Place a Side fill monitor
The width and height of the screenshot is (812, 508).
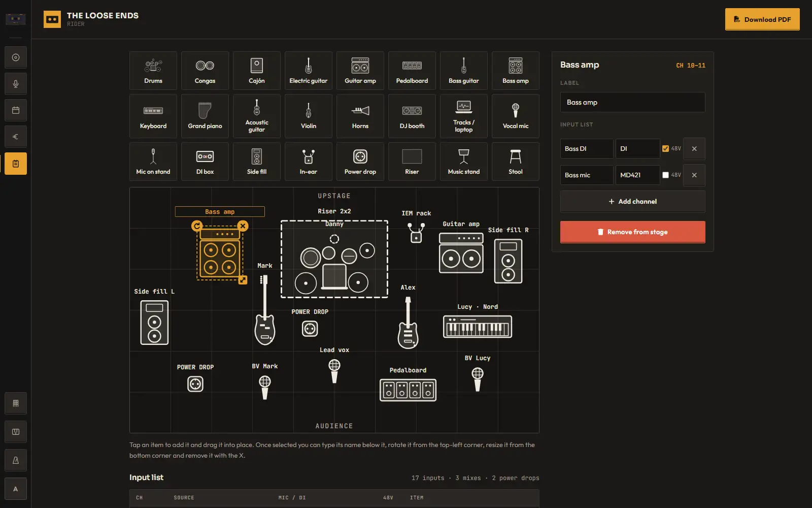pos(257,162)
